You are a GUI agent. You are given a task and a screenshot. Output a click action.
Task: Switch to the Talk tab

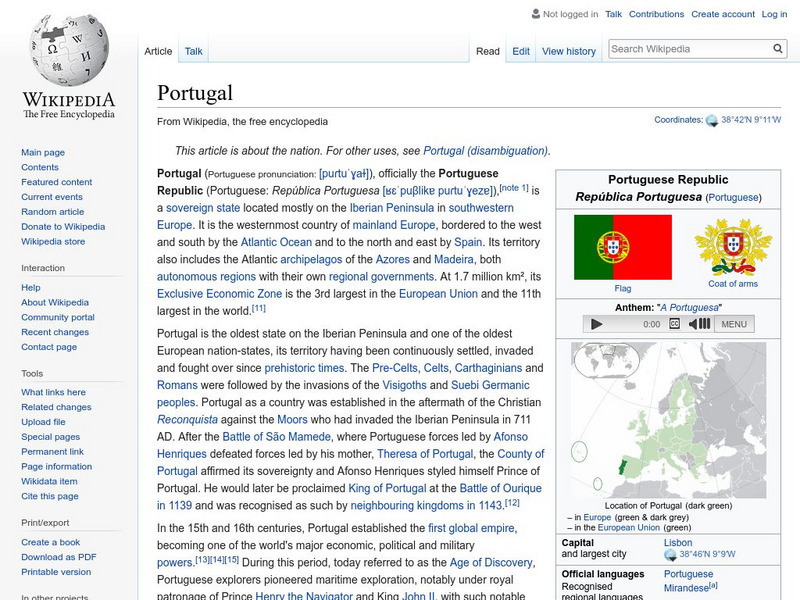(193, 52)
